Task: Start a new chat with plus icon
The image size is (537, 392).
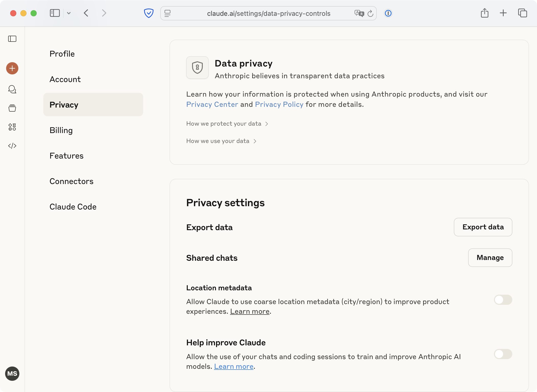Action: click(12, 68)
